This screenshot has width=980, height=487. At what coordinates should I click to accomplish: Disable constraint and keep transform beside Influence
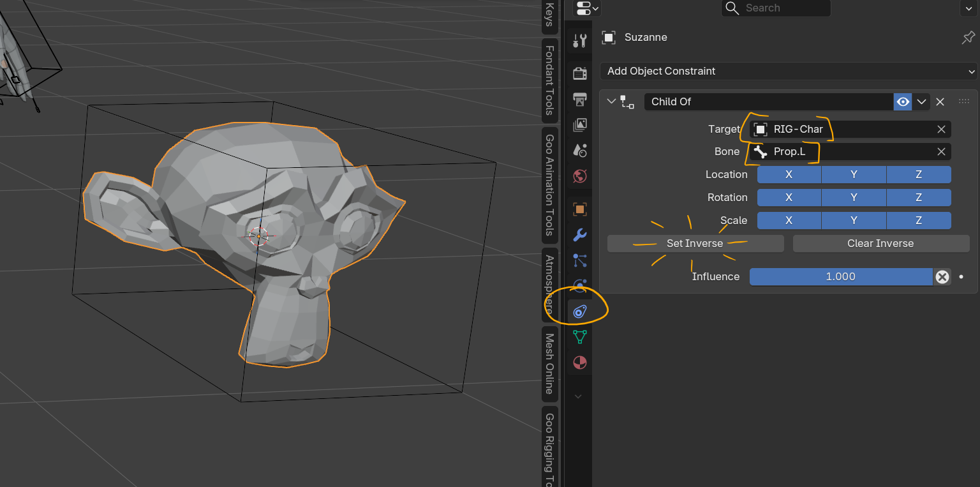(942, 277)
